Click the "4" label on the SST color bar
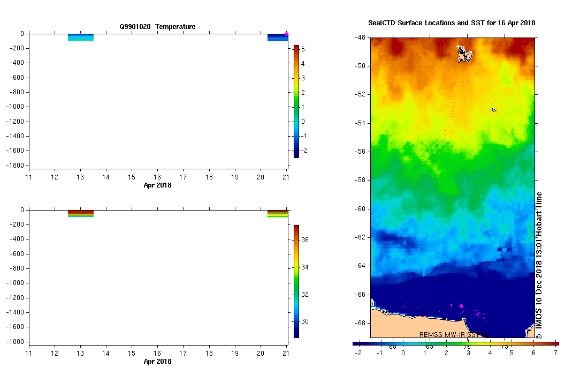Viewport: 588px width, 375px height. pyautogui.click(x=490, y=353)
